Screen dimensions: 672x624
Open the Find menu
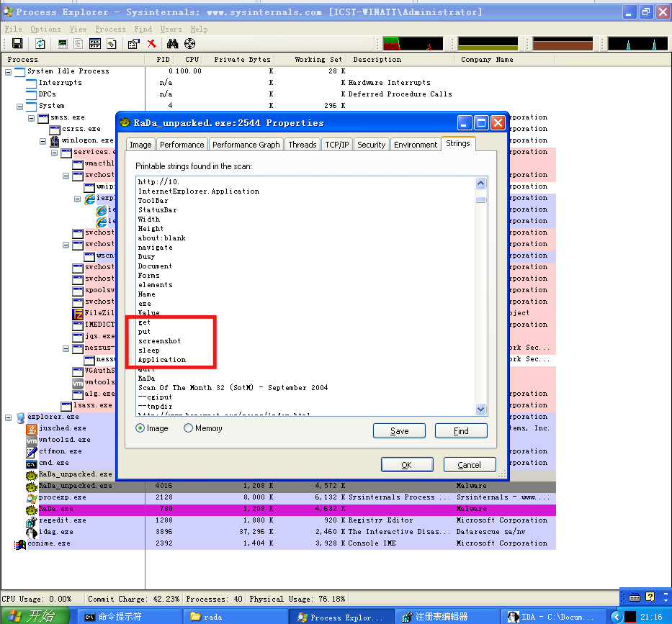tap(143, 29)
